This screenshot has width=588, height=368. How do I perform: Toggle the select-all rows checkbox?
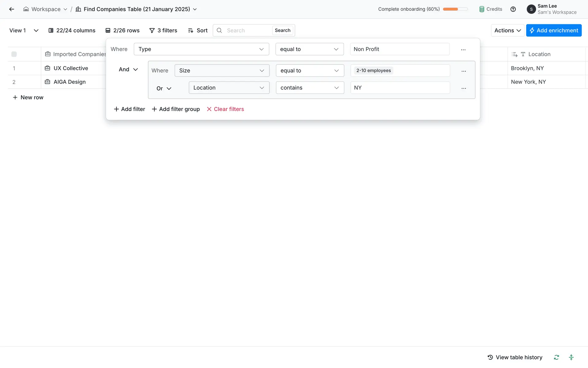(14, 54)
